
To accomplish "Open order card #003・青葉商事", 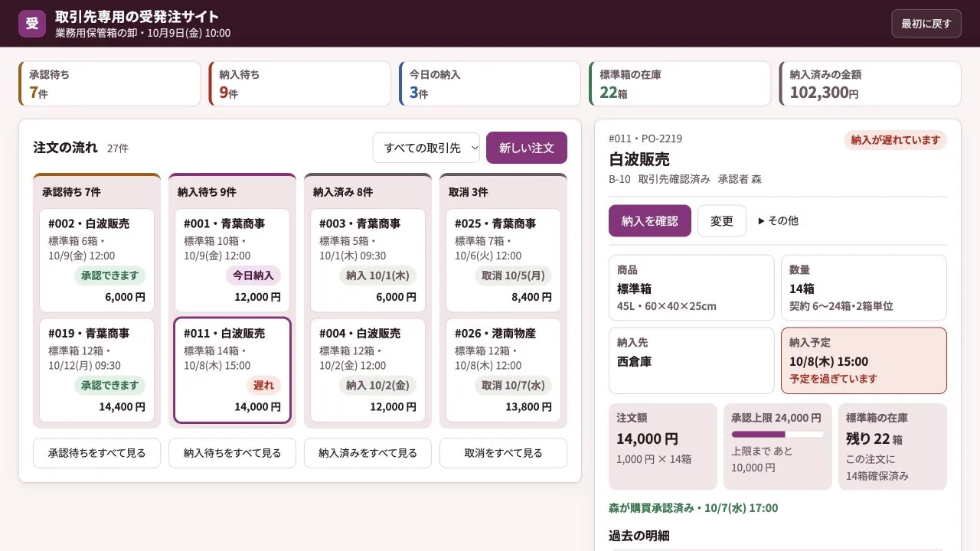I will tap(367, 260).
